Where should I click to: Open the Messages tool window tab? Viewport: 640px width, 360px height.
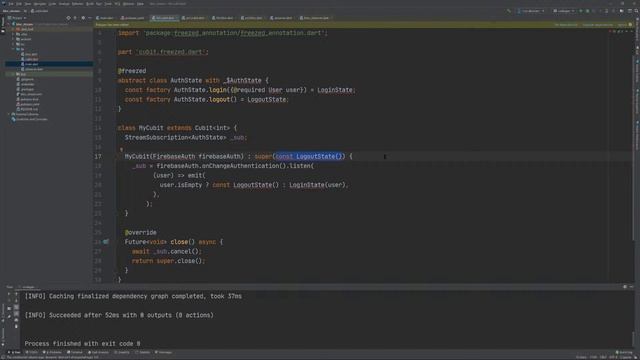[163, 352]
